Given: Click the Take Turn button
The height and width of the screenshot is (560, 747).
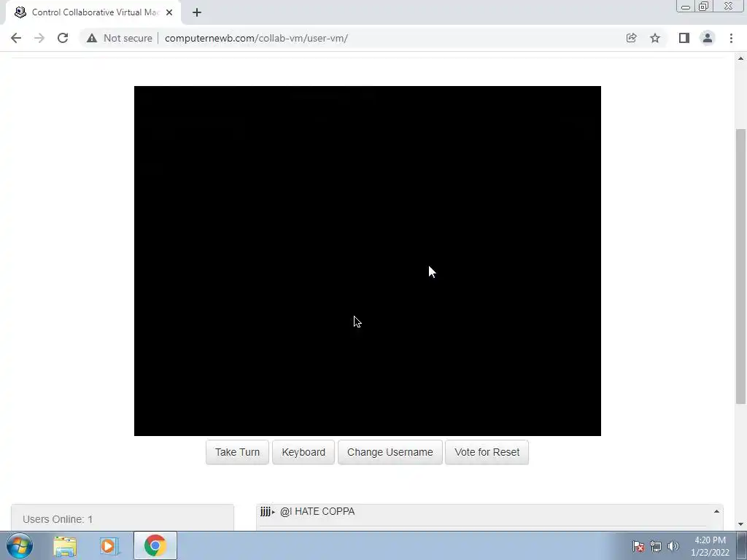Looking at the screenshot, I should tap(237, 452).
